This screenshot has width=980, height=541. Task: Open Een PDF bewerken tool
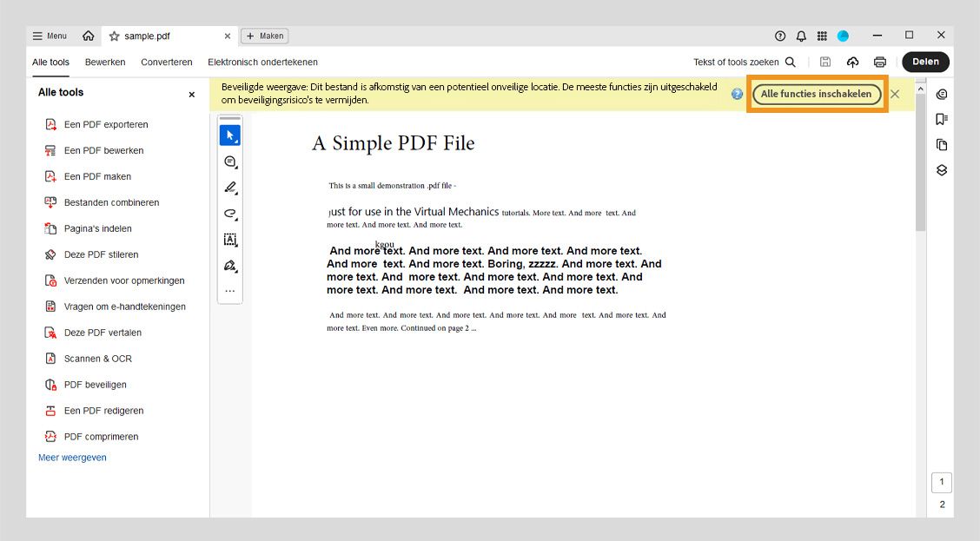(x=94, y=150)
